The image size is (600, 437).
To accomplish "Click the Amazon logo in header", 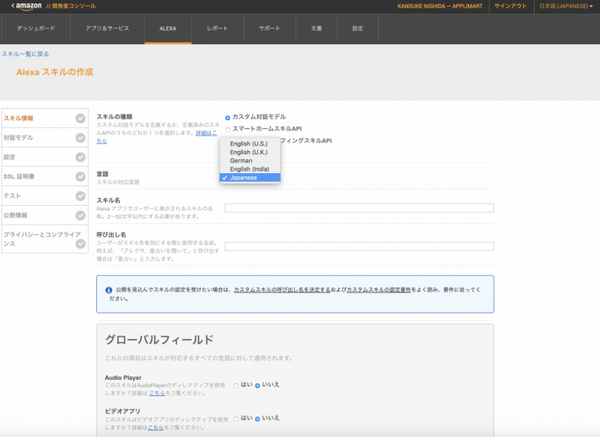I will point(26,7).
